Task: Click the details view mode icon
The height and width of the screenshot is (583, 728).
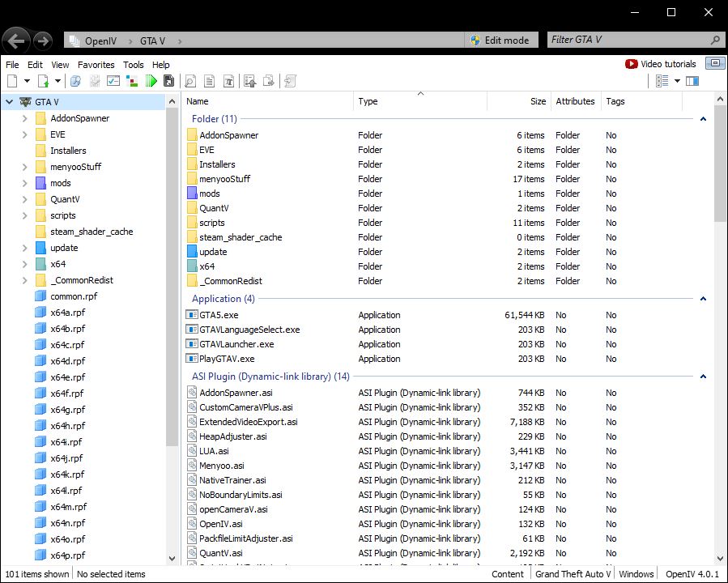Action: pos(662,81)
